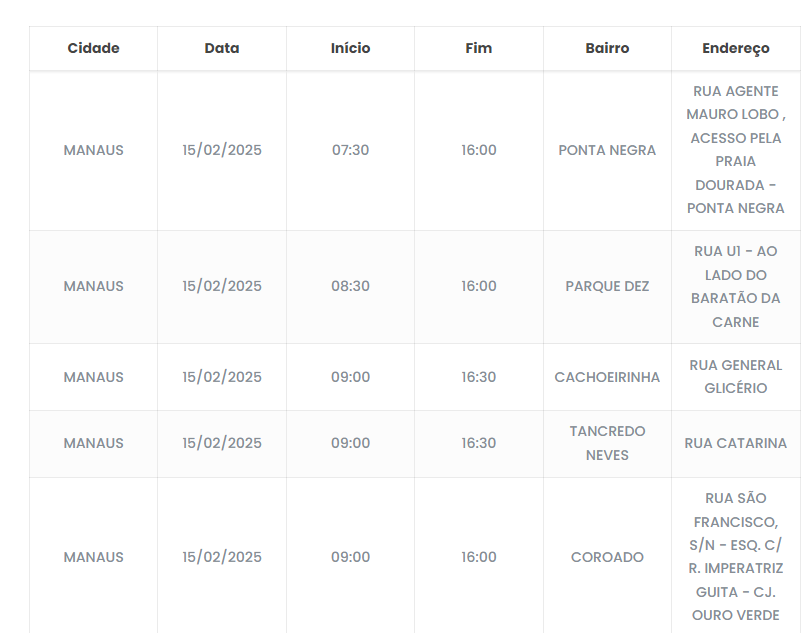Select the Início column header

tap(350, 48)
